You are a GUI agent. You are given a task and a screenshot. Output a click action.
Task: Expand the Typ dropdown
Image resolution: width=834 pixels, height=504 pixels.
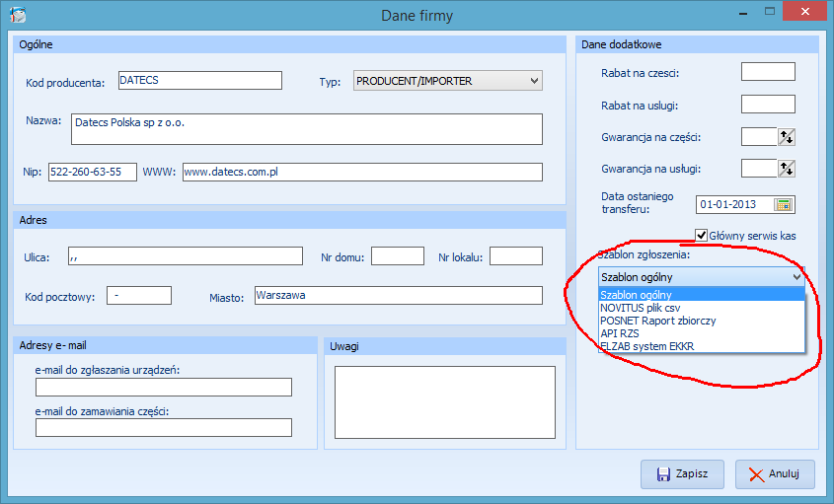[534, 81]
